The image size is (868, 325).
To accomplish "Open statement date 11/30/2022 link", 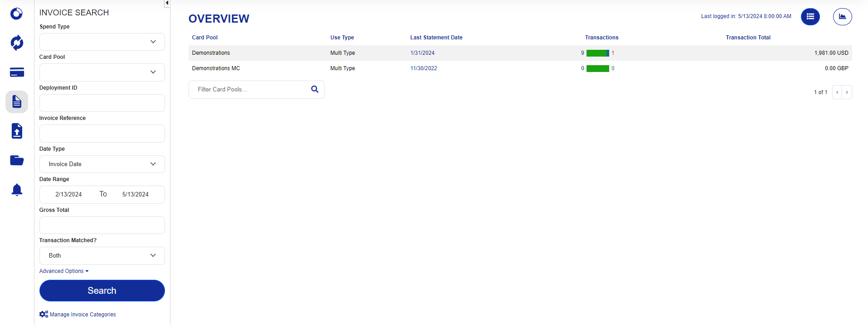I will pyautogui.click(x=424, y=68).
